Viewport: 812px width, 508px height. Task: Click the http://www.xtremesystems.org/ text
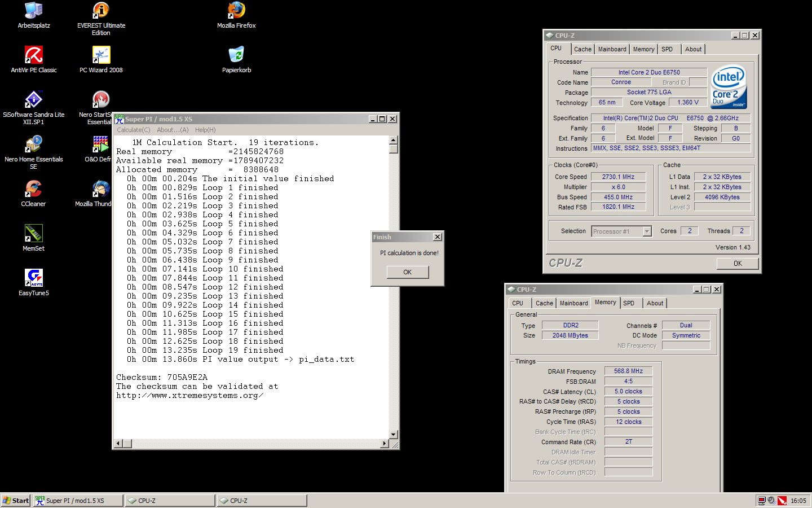coord(189,395)
